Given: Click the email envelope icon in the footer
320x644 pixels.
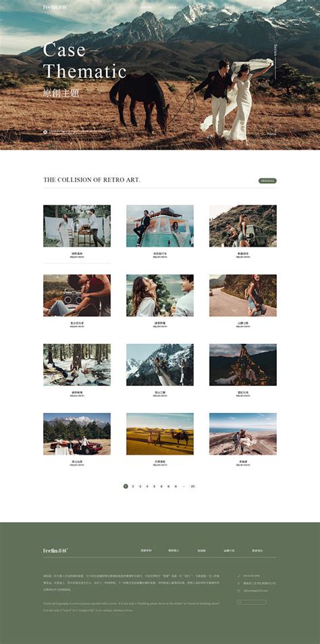Looking at the screenshot, I should coord(239,591).
